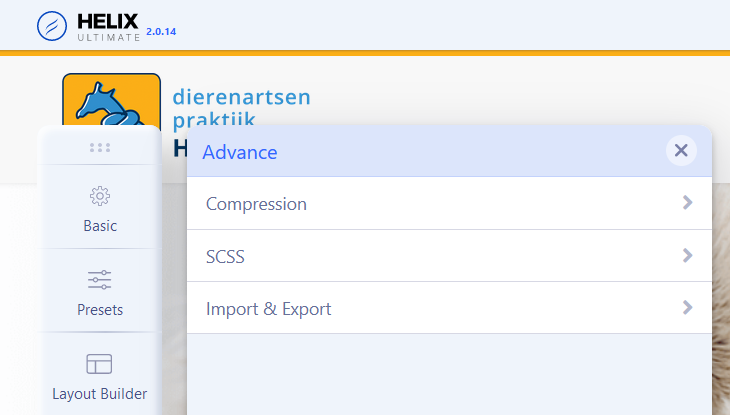Grab the sidebar drag handle dots
The height and width of the screenshot is (415, 730).
pyautogui.click(x=100, y=148)
